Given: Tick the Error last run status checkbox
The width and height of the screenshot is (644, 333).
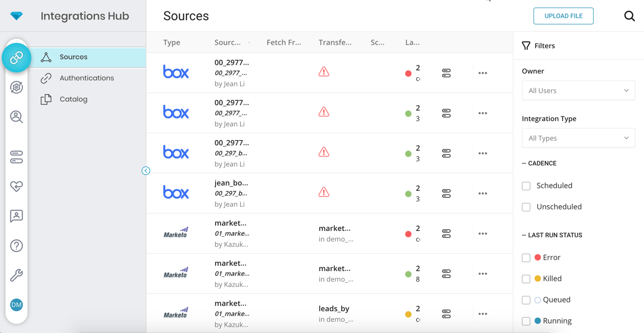Looking at the screenshot, I should pyautogui.click(x=526, y=257).
